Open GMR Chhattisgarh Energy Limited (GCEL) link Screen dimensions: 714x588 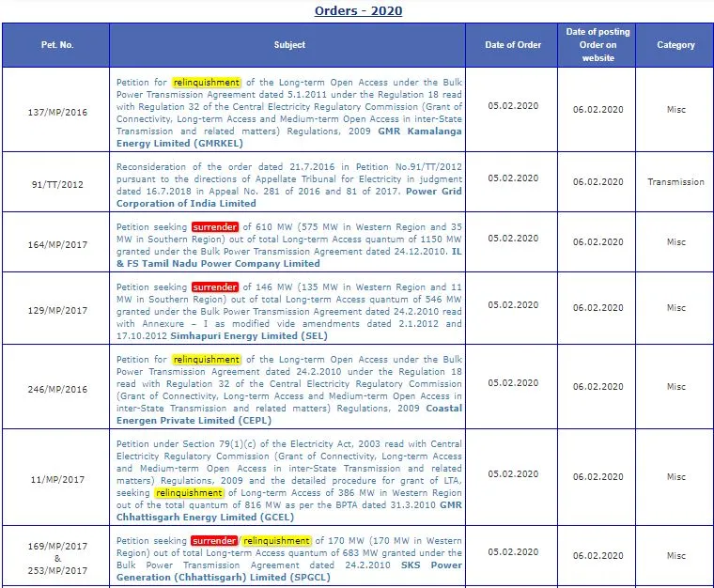(x=289, y=511)
